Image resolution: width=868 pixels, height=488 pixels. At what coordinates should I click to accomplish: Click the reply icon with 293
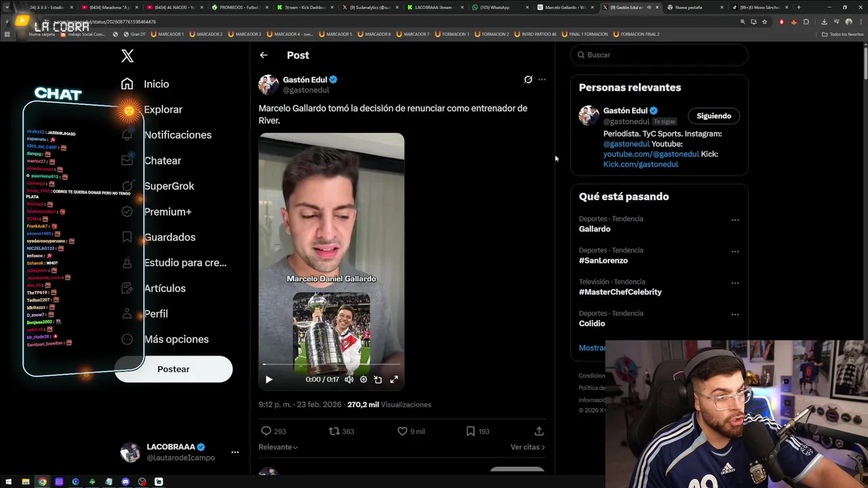[266, 431]
